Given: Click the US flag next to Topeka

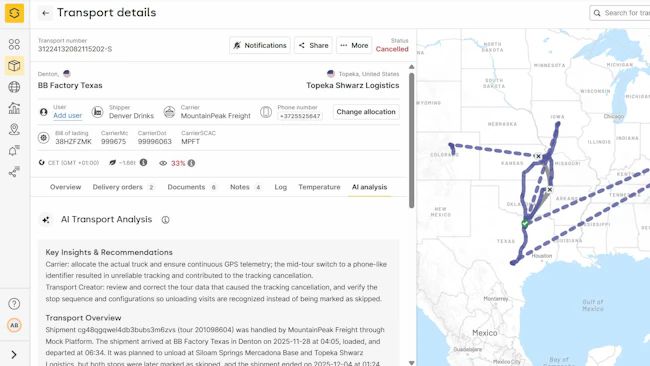Looking at the screenshot, I should [331, 74].
